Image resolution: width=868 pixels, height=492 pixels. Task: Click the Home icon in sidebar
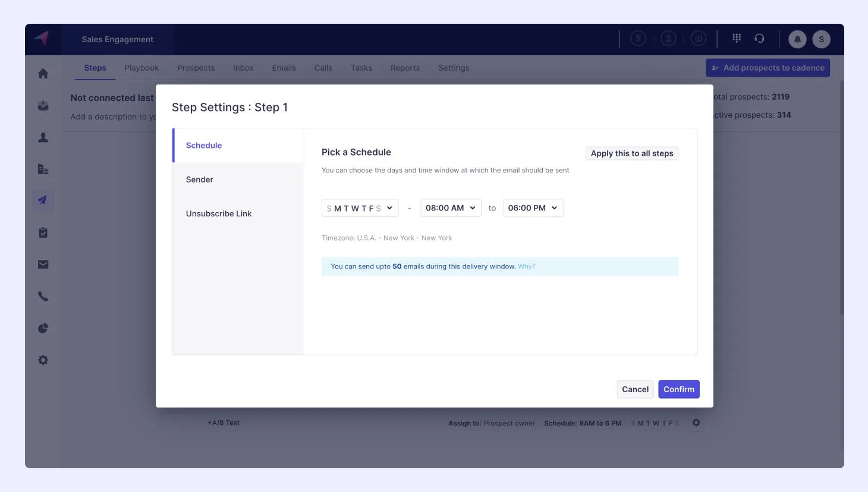(x=43, y=74)
